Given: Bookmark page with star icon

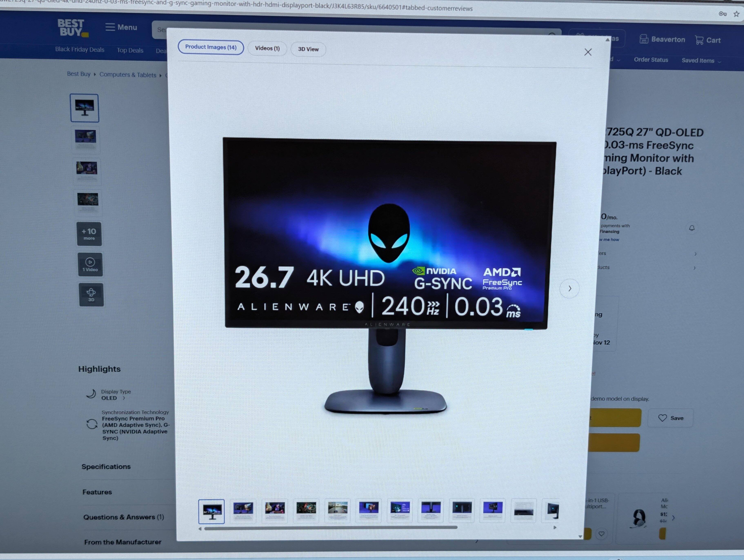Looking at the screenshot, I should tap(736, 14).
